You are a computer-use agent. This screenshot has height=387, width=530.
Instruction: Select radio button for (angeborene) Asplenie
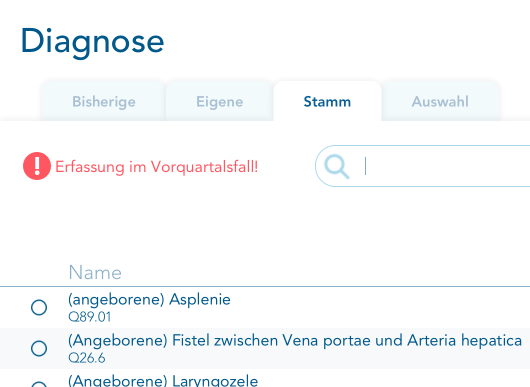[39, 307]
